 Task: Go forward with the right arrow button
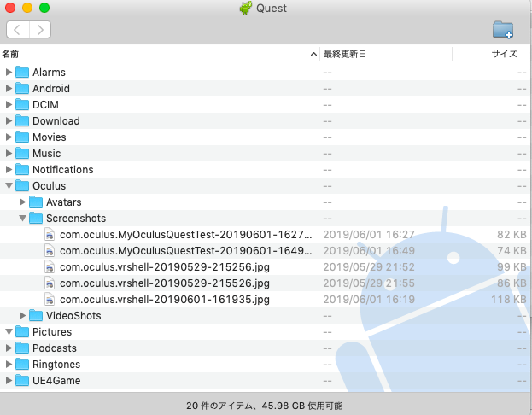[40, 30]
